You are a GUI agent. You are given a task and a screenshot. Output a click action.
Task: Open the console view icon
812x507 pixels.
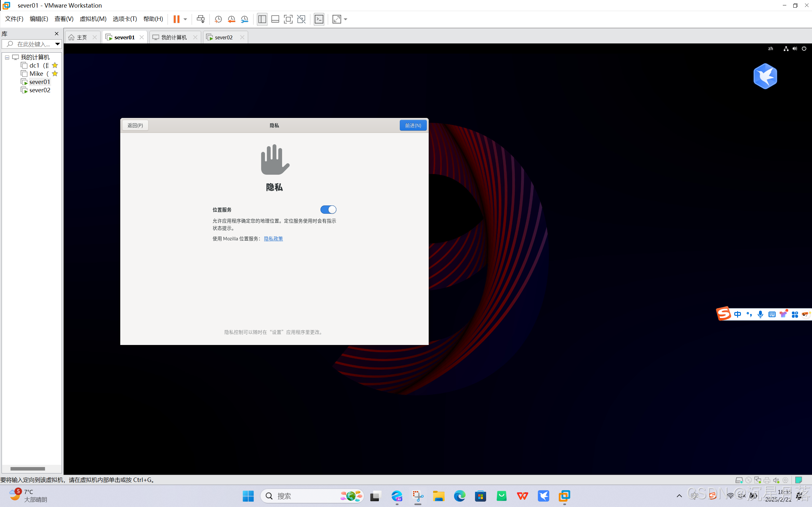click(x=319, y=19)
